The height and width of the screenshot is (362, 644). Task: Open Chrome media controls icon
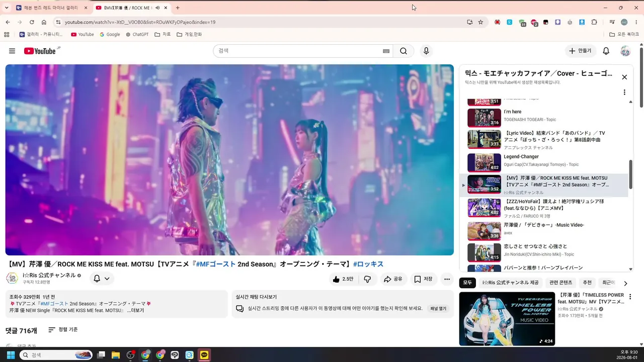click(x=612, y=22)
